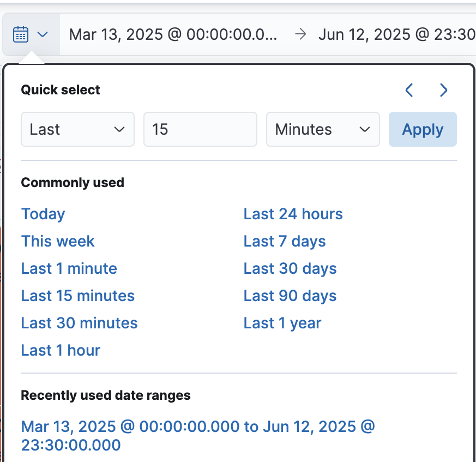
Task: Choose Last 7 days
Action: (x=285, y=242)
